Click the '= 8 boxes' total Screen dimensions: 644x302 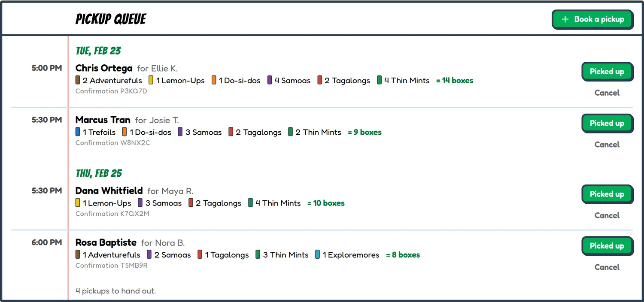tap(403, 255)
